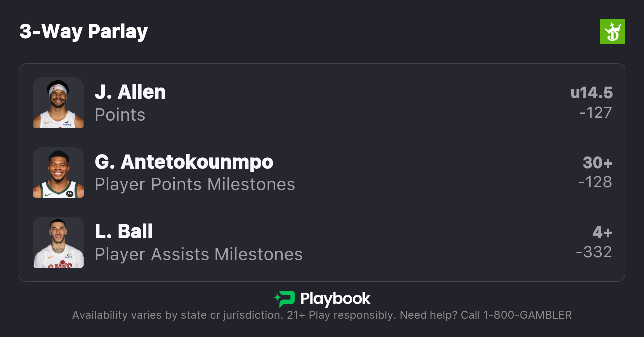This screenshot has height=337, width=644.
Task: Click the 3-Way Parlay title
Action: [84, 32]
